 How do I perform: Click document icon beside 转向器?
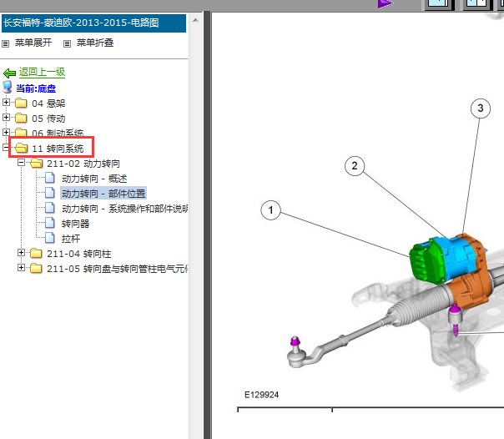coord(50,224)
